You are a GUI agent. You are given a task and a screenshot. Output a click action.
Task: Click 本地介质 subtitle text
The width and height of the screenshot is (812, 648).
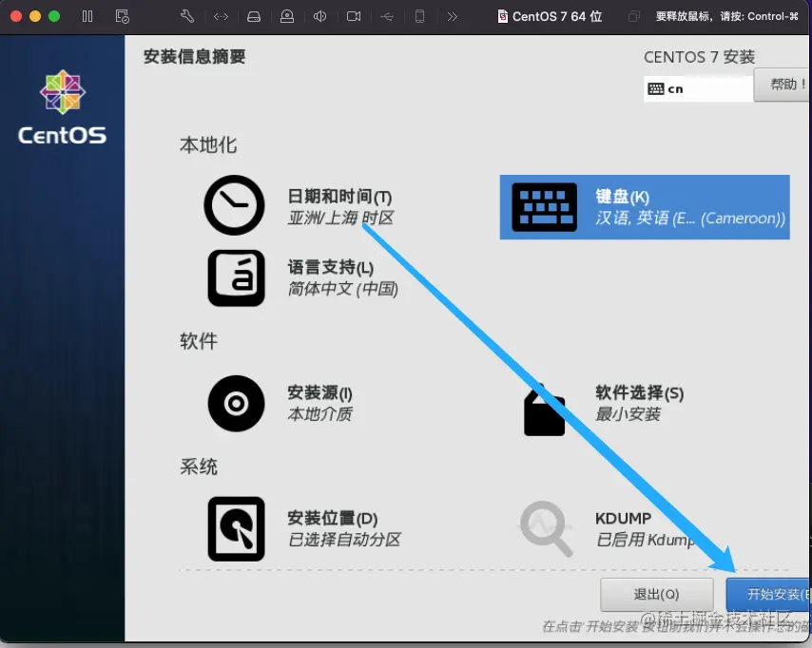[x=320, y=414]
